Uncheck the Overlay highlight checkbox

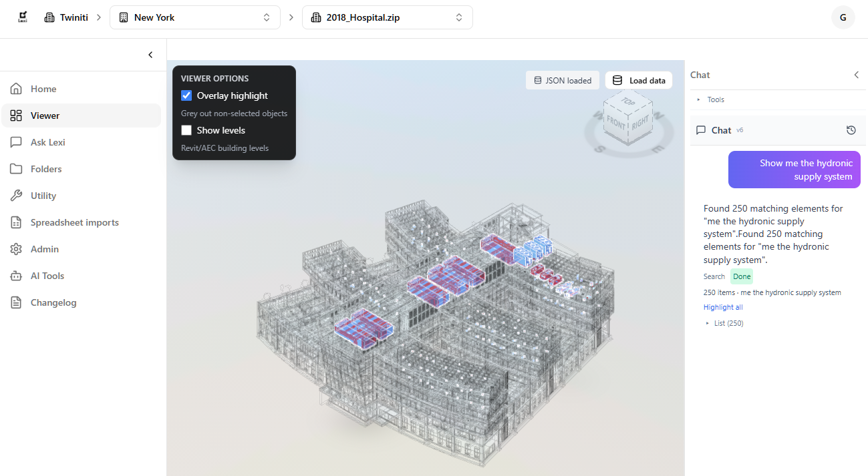(x=186, y=95)
